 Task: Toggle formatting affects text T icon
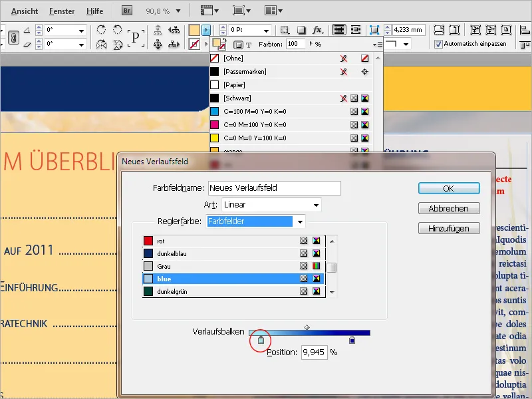(x=249, y=45)
